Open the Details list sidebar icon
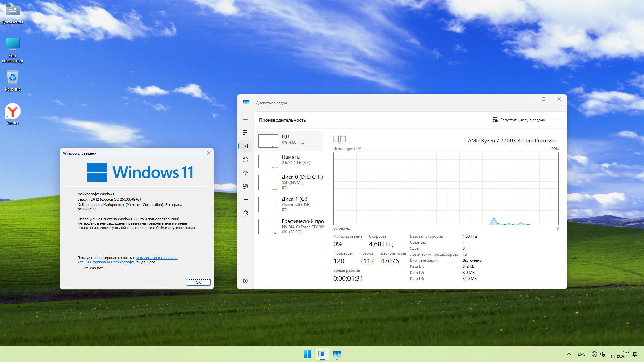The width and height of the screenshot is (644, 362). coord(245,200)
